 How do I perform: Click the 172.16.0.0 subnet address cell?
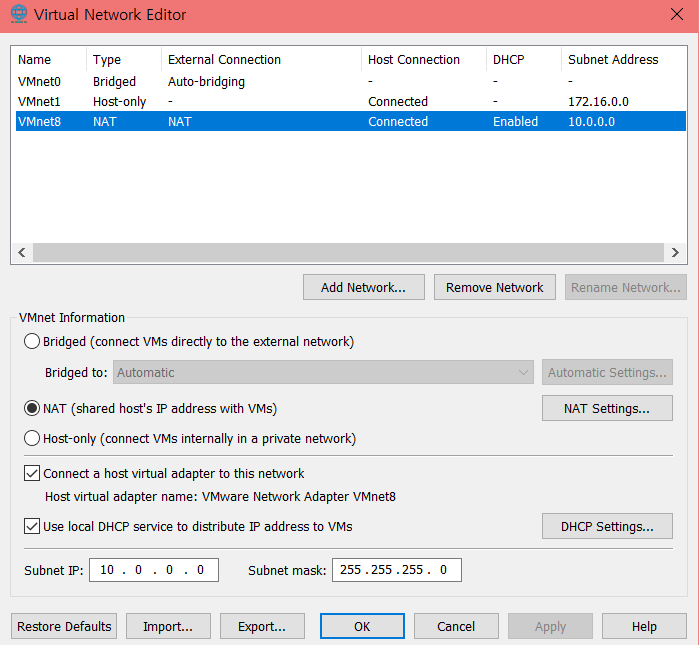click(598, 102)
